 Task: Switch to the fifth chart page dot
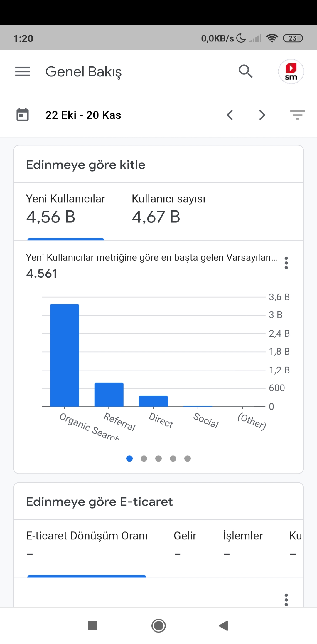coord(188,459)
